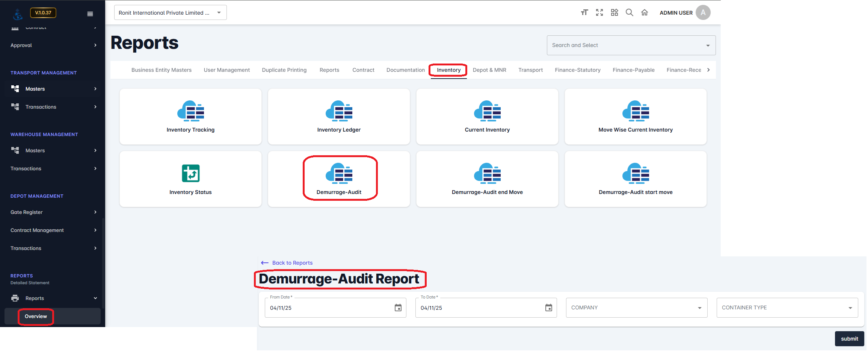Open the dashboard widgets grid icon

(614, 13)
